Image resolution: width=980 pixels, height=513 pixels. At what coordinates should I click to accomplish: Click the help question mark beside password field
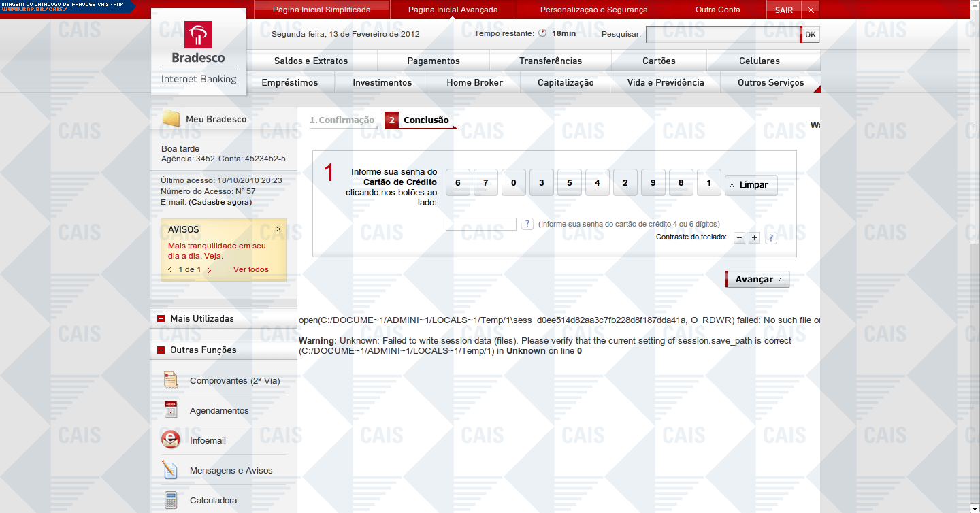(527, 224)
